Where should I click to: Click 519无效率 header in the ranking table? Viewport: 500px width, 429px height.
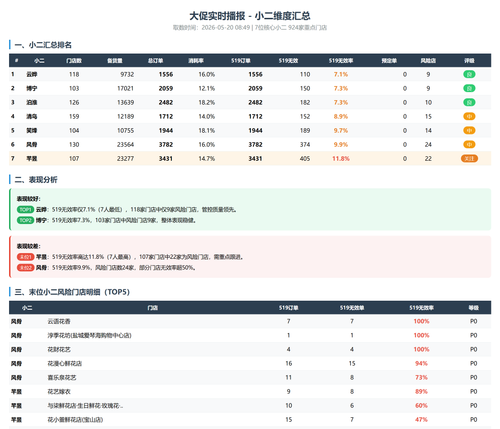click(341, 61)
